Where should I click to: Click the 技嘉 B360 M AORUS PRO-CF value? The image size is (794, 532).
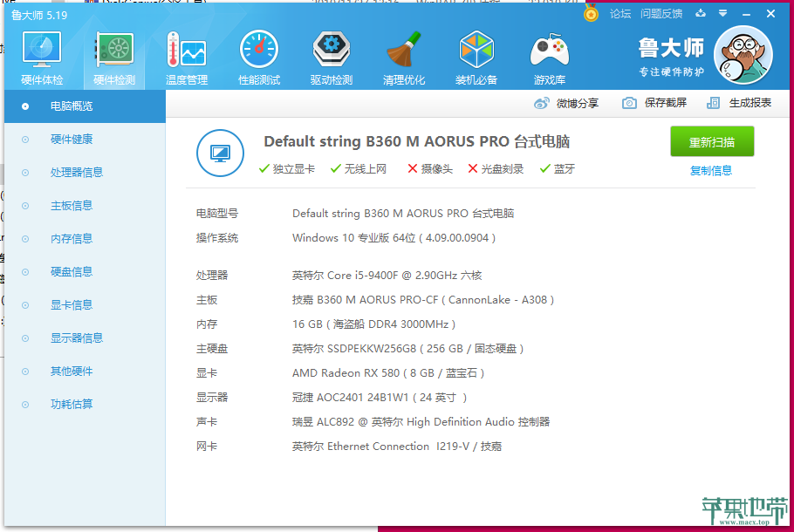(423, 300)
